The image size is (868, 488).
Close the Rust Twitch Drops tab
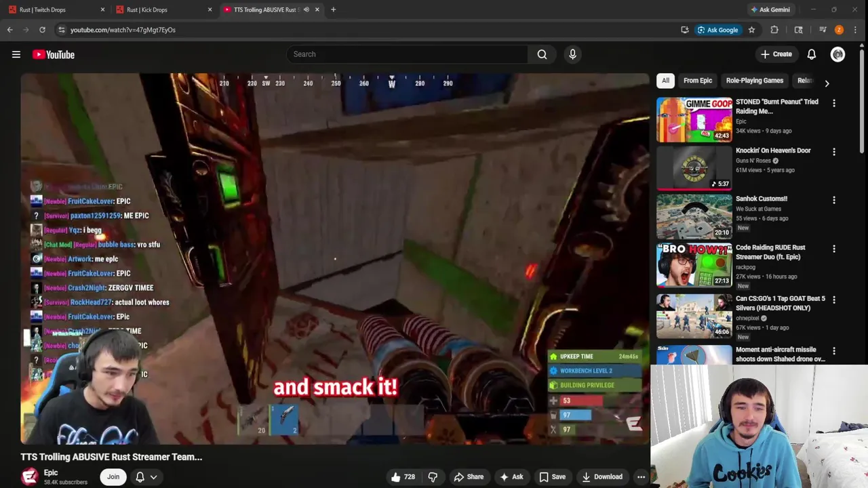[102, 9]
